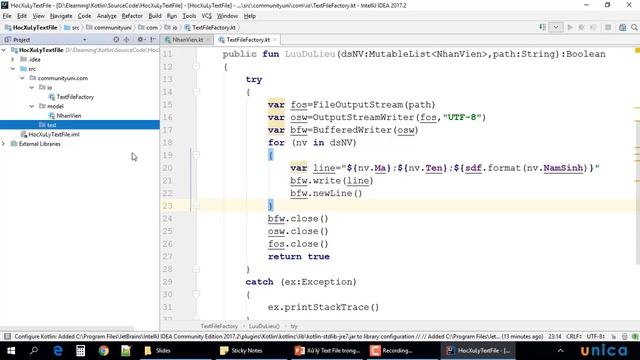Fold the try block at line 14

(x=196, y=92)
